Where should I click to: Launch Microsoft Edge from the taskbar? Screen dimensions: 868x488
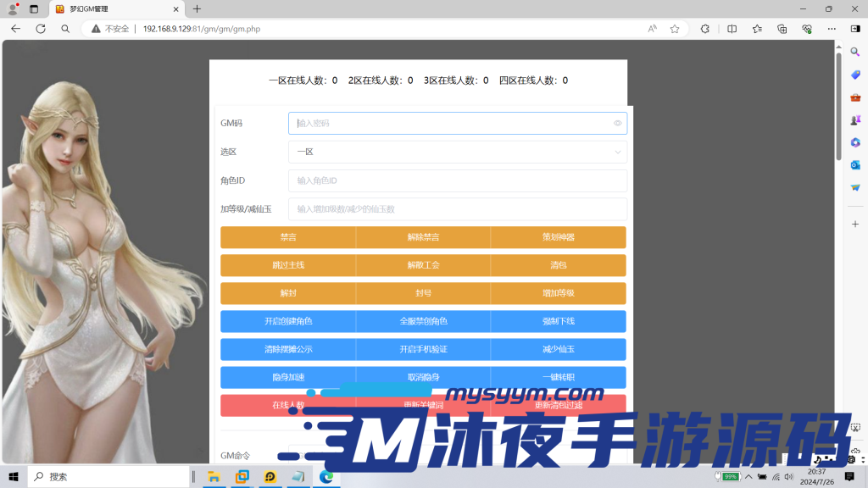tap(326, 476)
